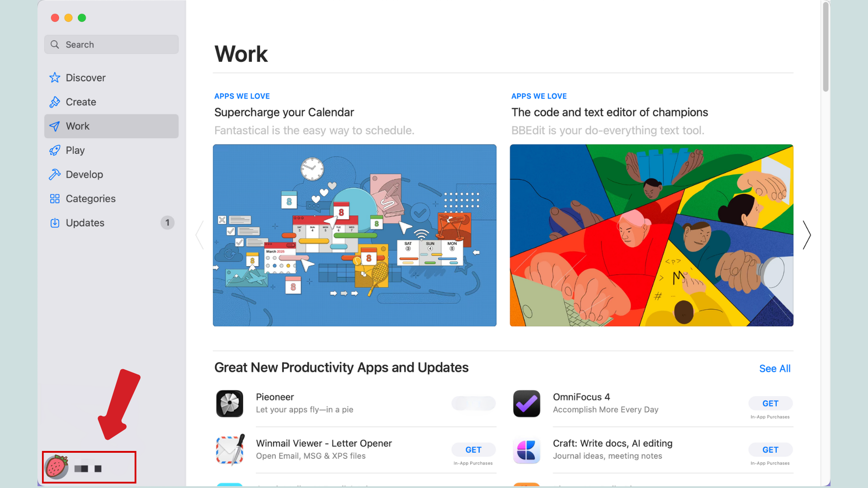868x488 pixels.
Task: Click the OmniFocus 4 checkmark icon
Action: coord(526,403)
